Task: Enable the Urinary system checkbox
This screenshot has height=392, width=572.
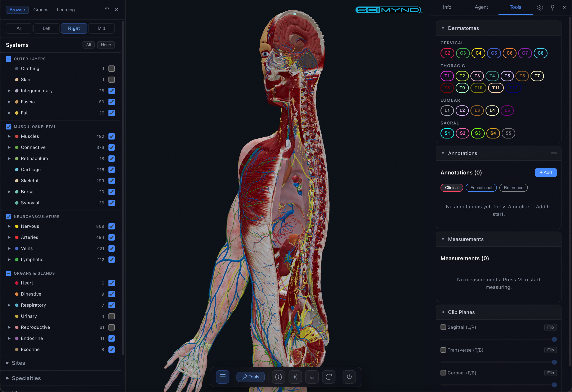Action: [112, 316]
